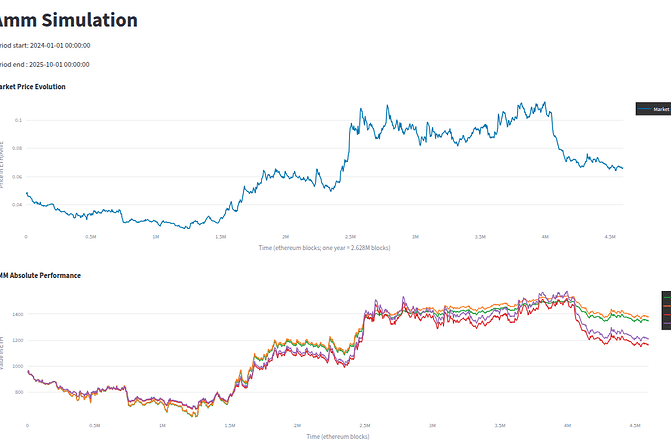
Task: Click the Amm Simulation page heading
Action: [69, 19]
